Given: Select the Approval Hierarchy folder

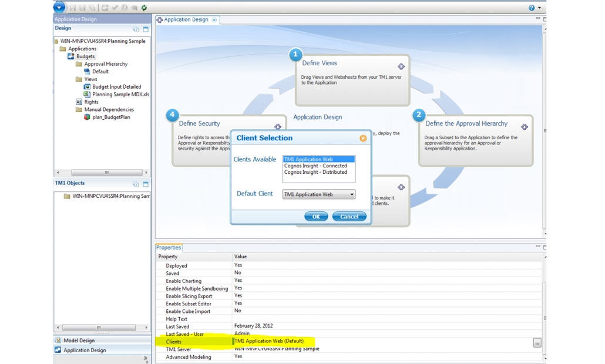Looking at the screenshot, I should (x=106, y=64).
